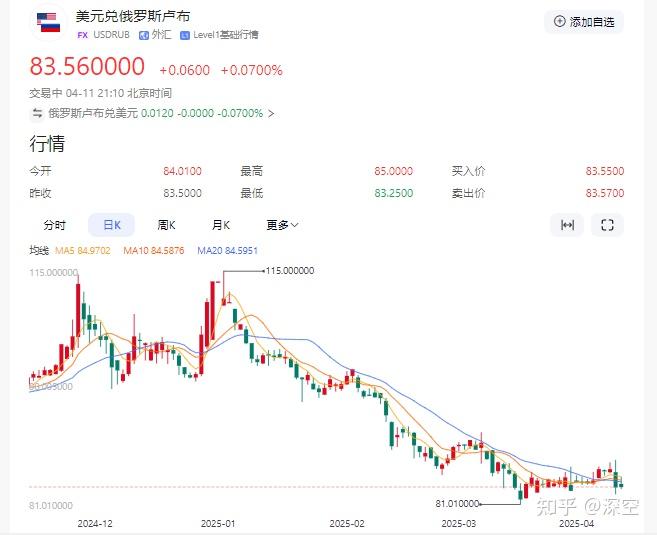This screenshot has width=657, height=535.
Task: Click the chart width range icon
Action: click(567, 225)
